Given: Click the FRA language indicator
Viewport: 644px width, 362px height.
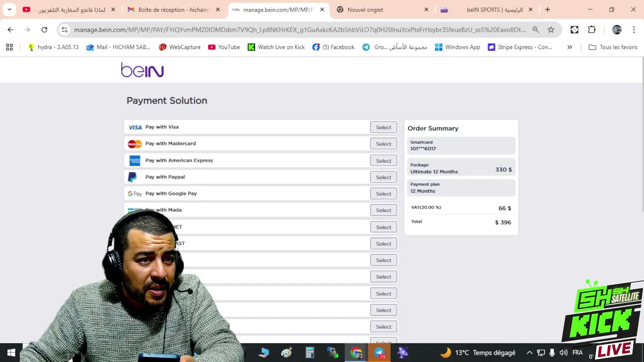Looking at the screenshot, I should (577, 352).
